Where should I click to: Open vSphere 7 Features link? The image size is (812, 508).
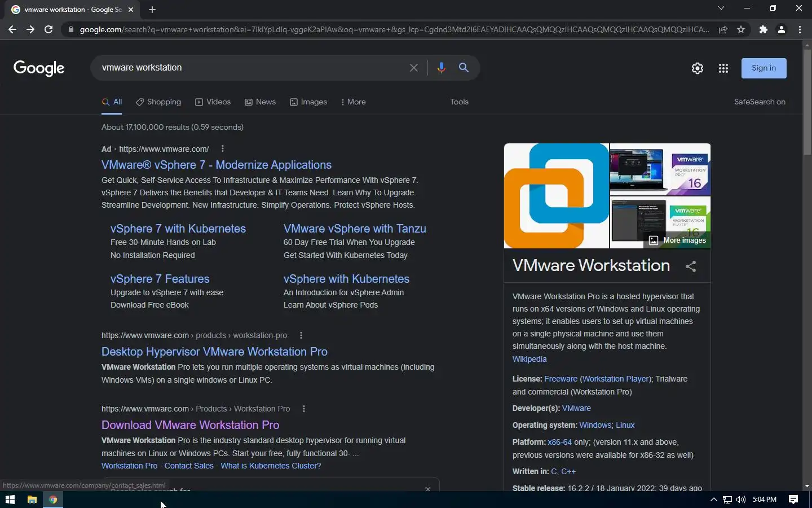point(160,279)
